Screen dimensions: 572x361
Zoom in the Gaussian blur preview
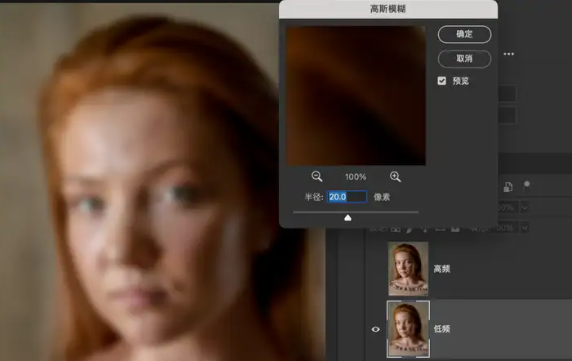coord(395,177)
